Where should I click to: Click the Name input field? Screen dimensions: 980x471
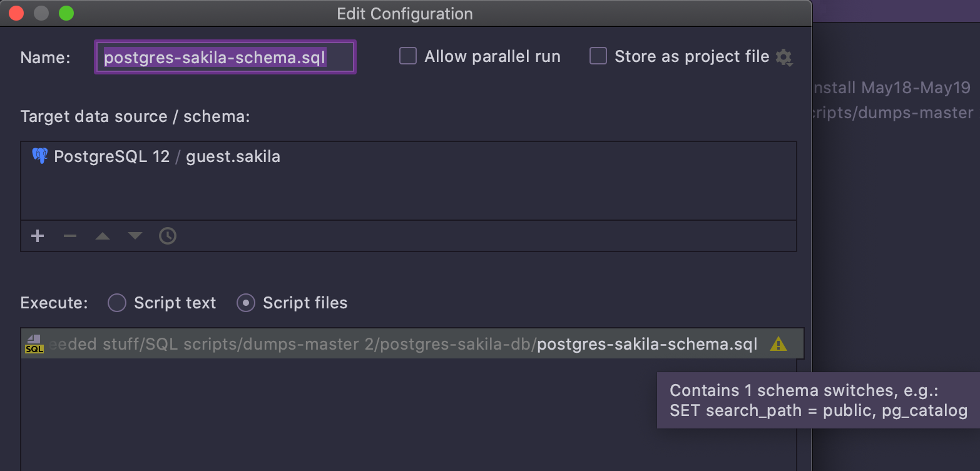point(225,56)
